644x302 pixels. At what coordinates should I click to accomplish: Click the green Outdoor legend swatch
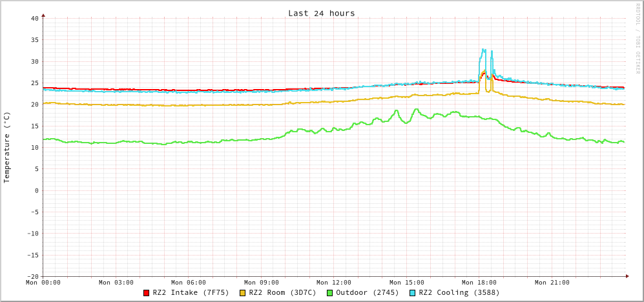329,293
